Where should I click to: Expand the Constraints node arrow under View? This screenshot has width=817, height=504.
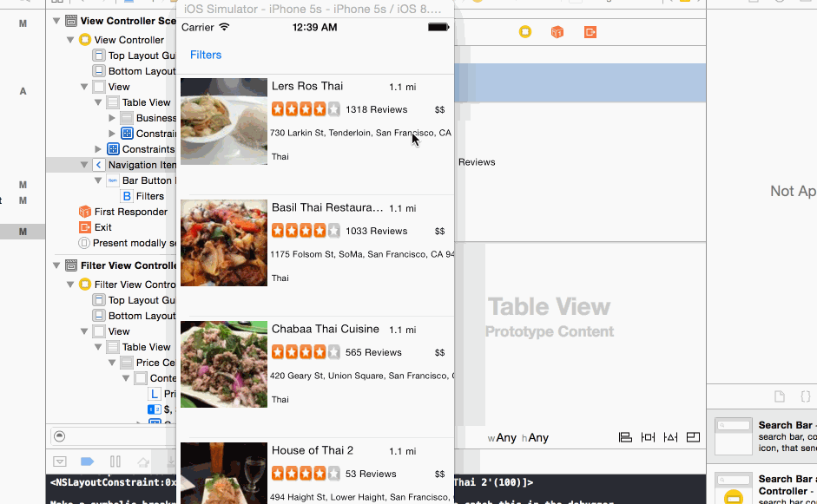98,149
